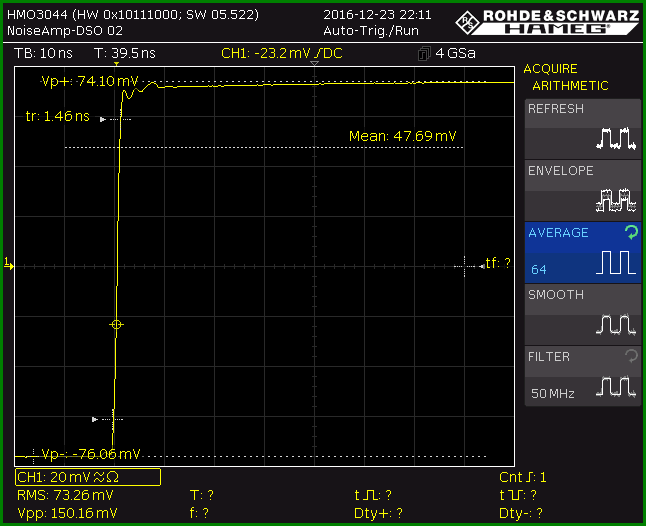
Task: Click the memory icon beside 4 GSa
Action: click(x=424, y=54)
